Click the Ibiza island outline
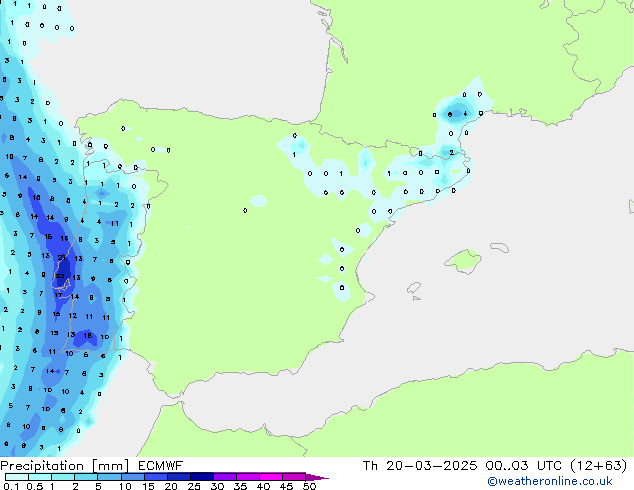 [414, 288]
